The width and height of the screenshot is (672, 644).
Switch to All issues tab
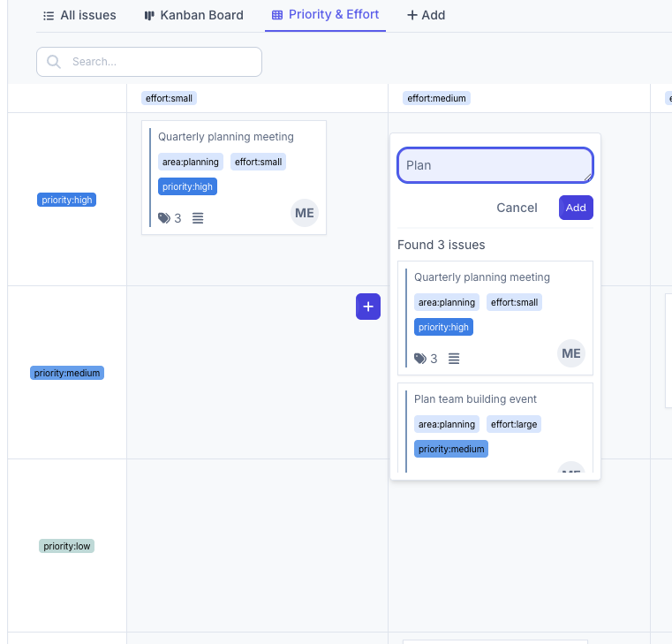pyautogui.click(x=79, y=15)
